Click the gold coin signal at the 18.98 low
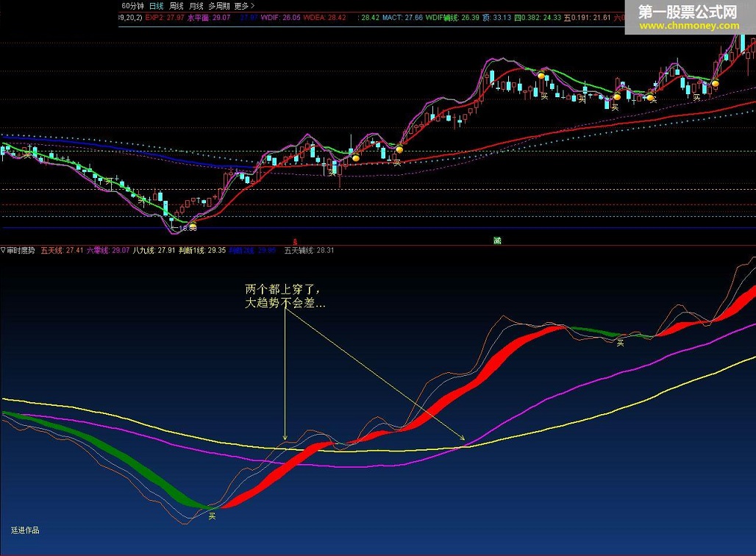 [193, 225]
